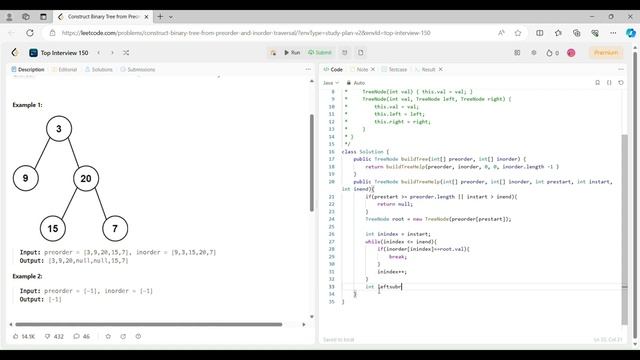Open the browser profile icon
The width and height of the screenshot is (640, 360).
pos(9,17)
